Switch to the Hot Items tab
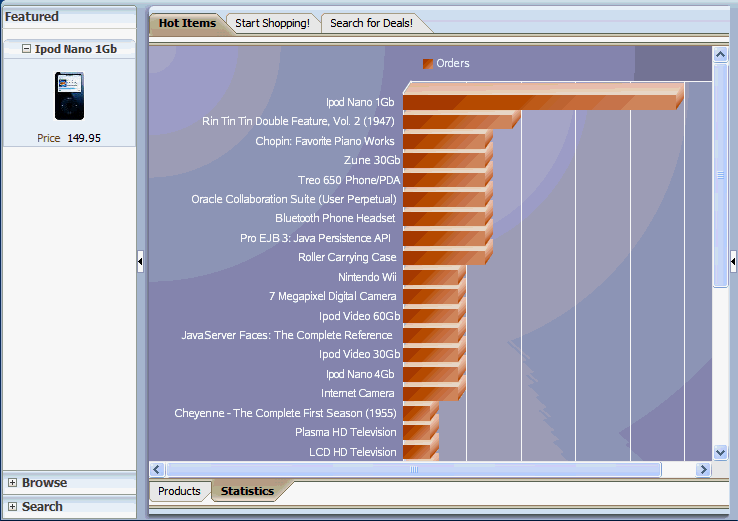Viewport: 738px width, 521px height. pyautogui.click(x=187, y=23)
